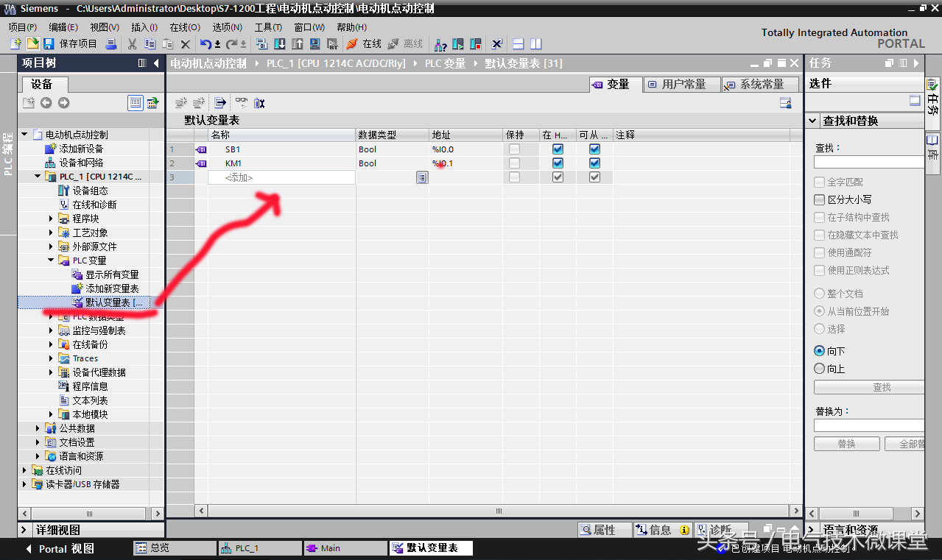
Task: Open the 项目(P) project menu
Action: click(22, 27)
